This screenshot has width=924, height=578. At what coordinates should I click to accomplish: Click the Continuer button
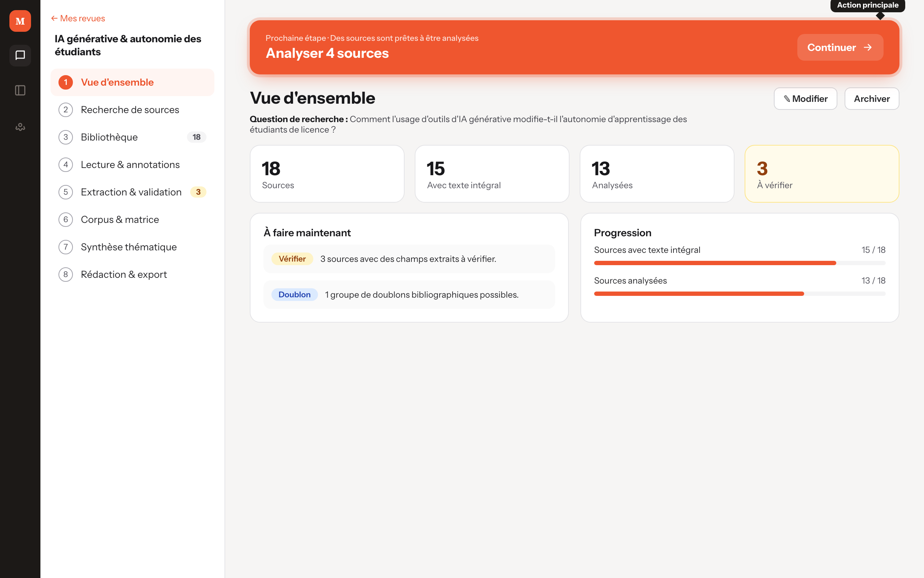(x=840, y=47)
